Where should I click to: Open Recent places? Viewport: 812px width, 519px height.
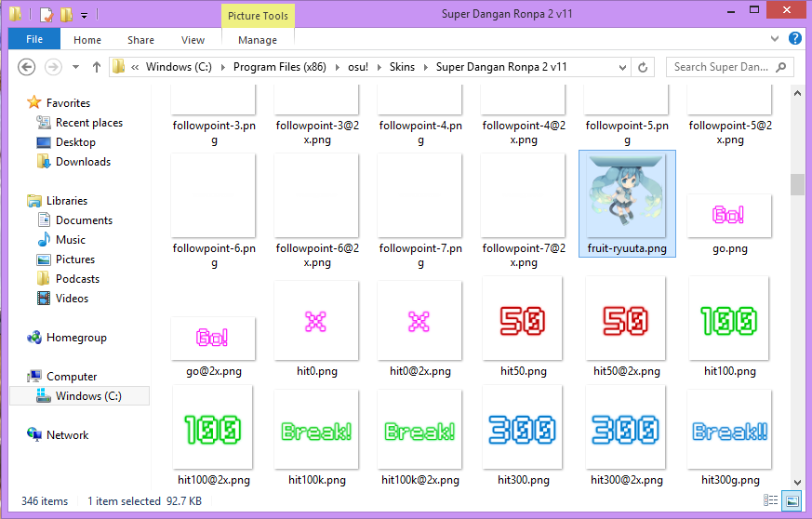89,123
